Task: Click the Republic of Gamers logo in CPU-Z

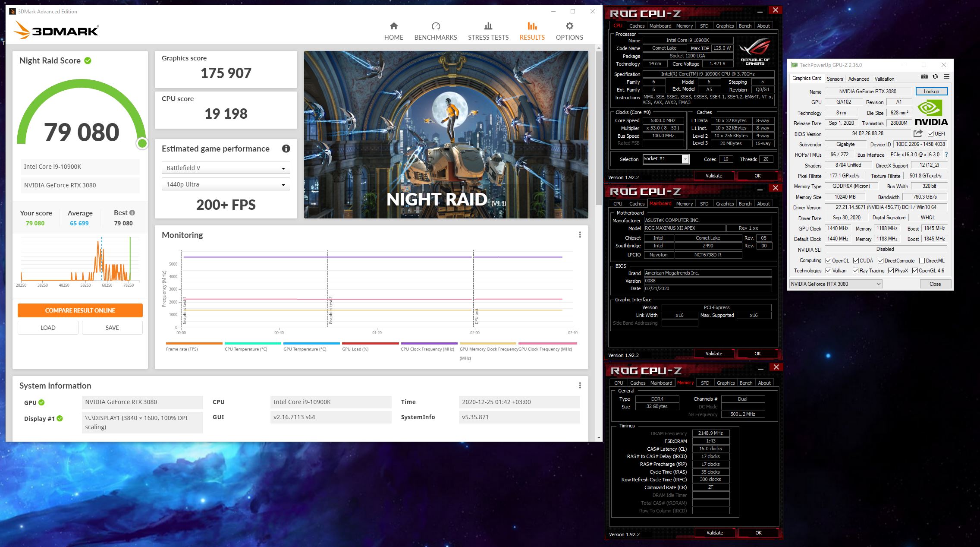Action: pos(755,51)
